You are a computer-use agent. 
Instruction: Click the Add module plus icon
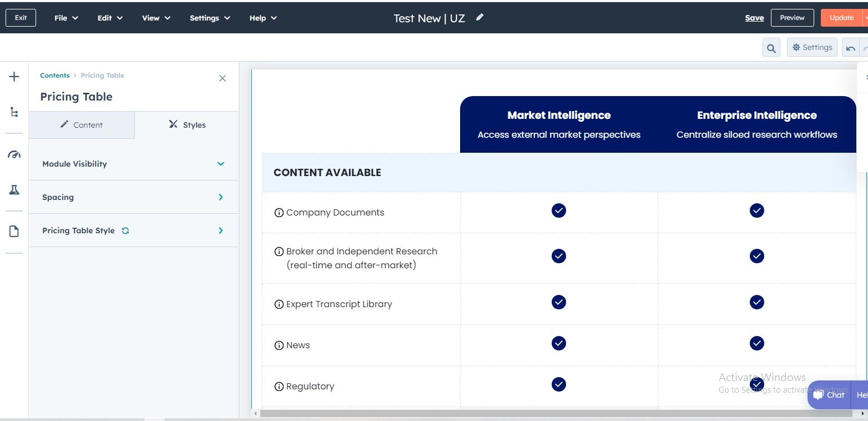tap(14, 77)
